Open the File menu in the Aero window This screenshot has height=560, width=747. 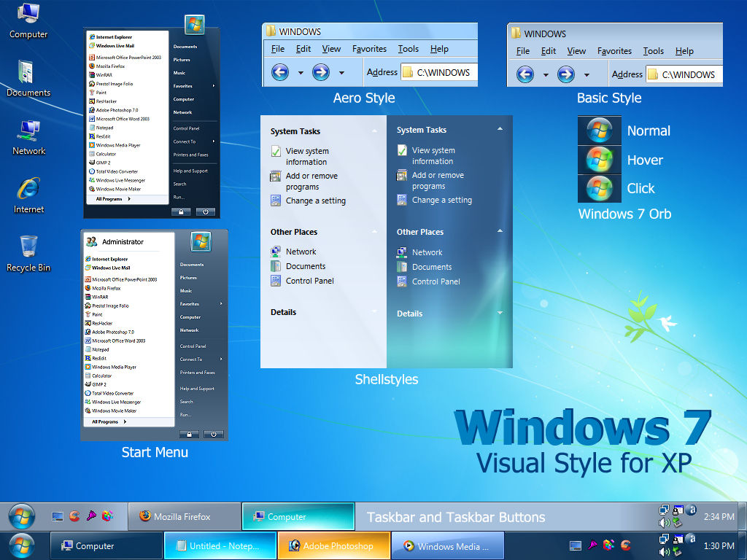point(277,49)
